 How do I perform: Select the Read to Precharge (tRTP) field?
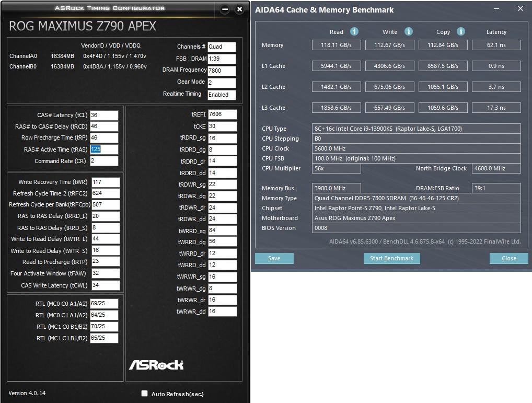pos(106,261)
